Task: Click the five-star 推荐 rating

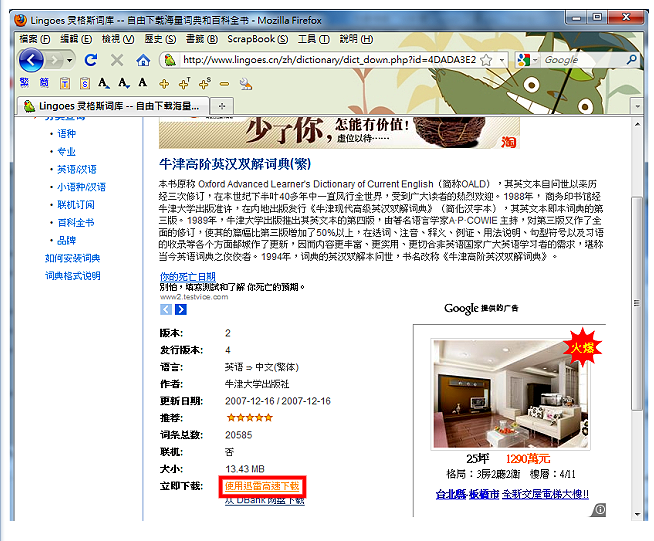Action: (249, 418)
